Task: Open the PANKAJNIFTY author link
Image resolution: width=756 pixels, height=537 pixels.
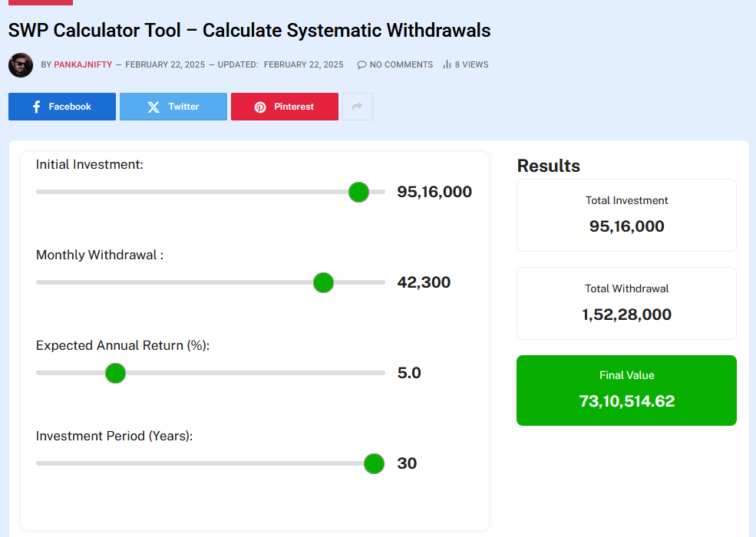Action: click(x=83, y=65)
